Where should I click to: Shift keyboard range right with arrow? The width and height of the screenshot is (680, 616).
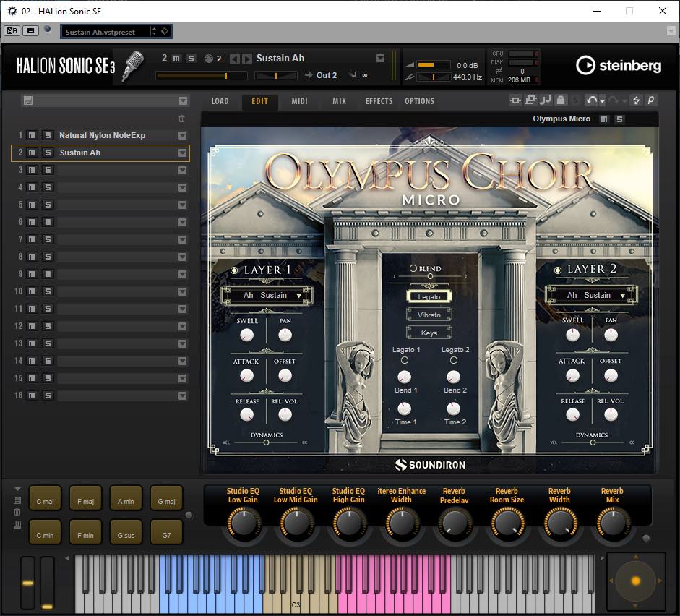pyautogui.click(x=602, y=558)
